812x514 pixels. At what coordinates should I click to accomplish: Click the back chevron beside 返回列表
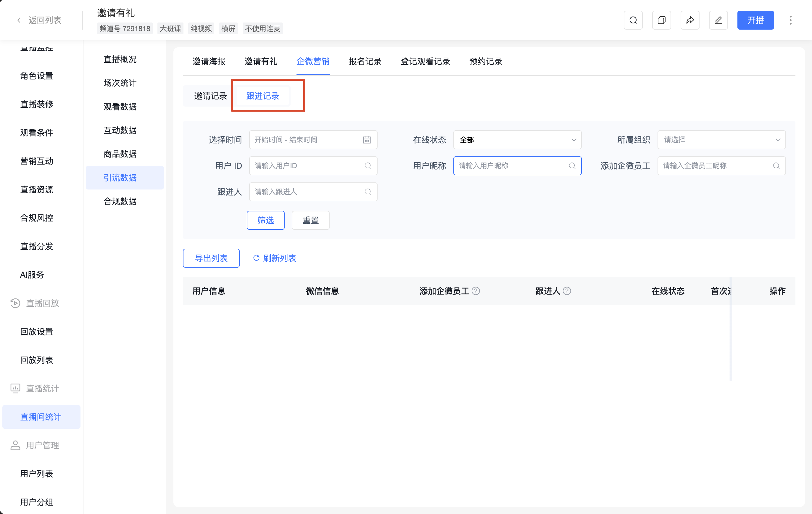(19, 20)
